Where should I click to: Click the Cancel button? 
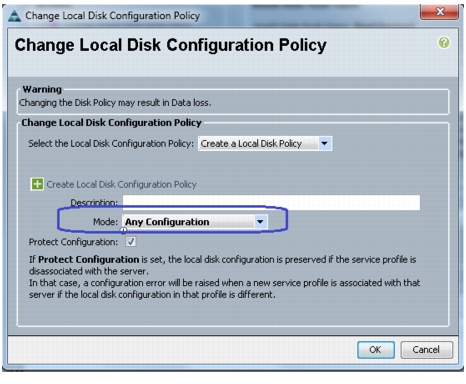coord(426,350)
